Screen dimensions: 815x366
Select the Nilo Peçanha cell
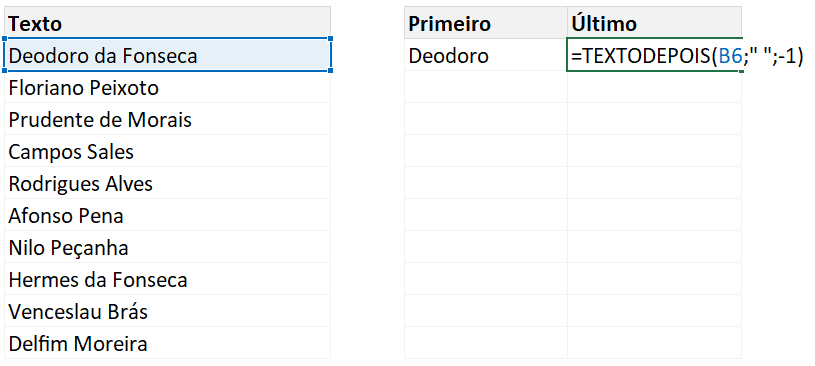click(x=167, y=247)
